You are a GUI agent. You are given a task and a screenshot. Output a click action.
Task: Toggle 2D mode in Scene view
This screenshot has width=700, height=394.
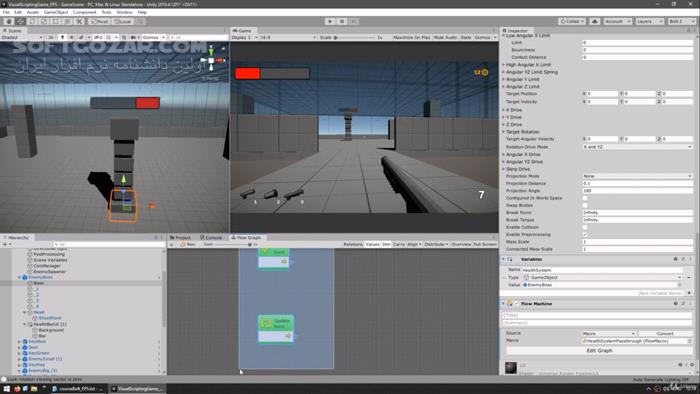coord(50,37)
